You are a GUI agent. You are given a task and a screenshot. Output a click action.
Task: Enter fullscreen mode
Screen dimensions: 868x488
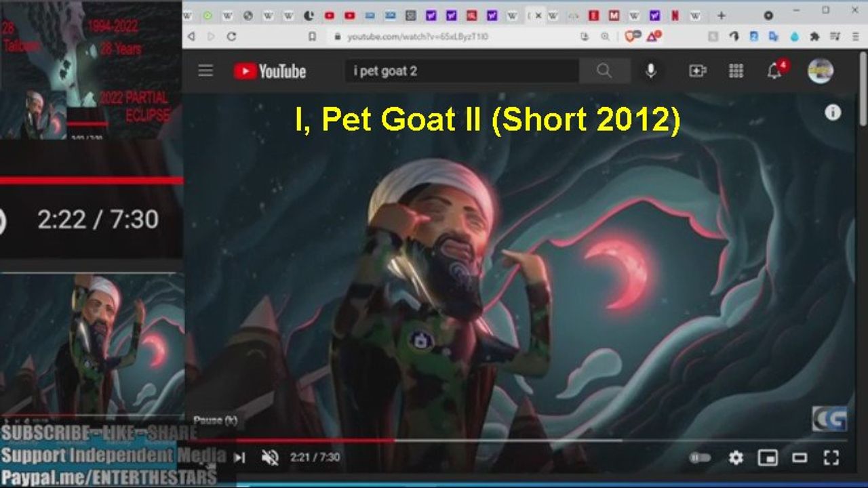click(x=831, y=458)
